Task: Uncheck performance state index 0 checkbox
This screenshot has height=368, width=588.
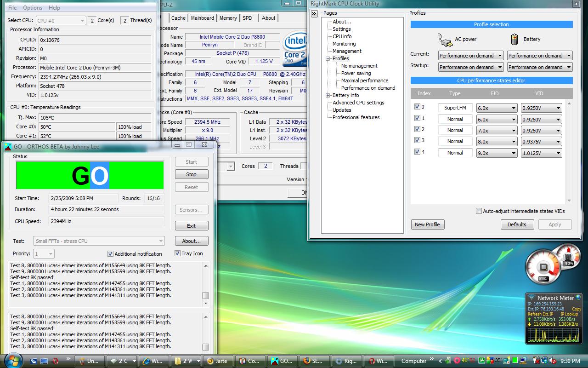Action: (417, 107)
